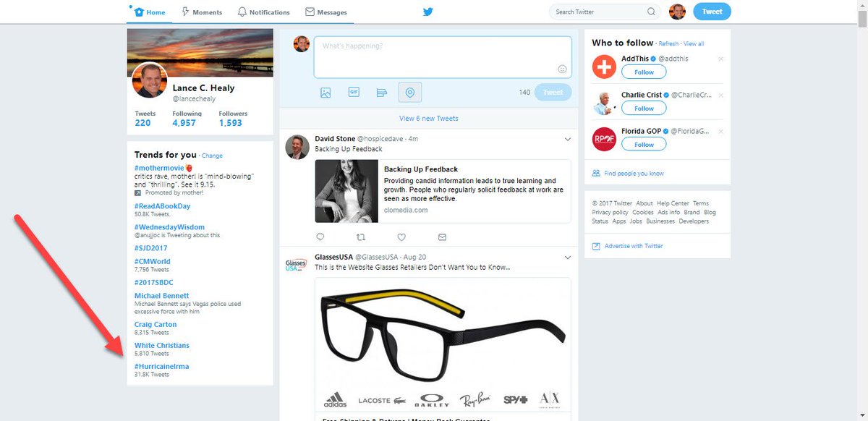Open Charlie Crist's avatar

604,103
